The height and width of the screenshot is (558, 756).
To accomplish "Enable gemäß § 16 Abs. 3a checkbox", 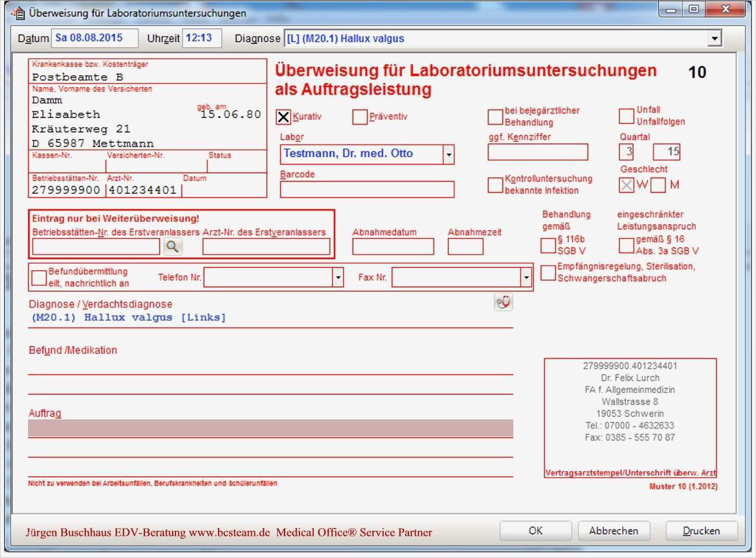I will (626, 245).
